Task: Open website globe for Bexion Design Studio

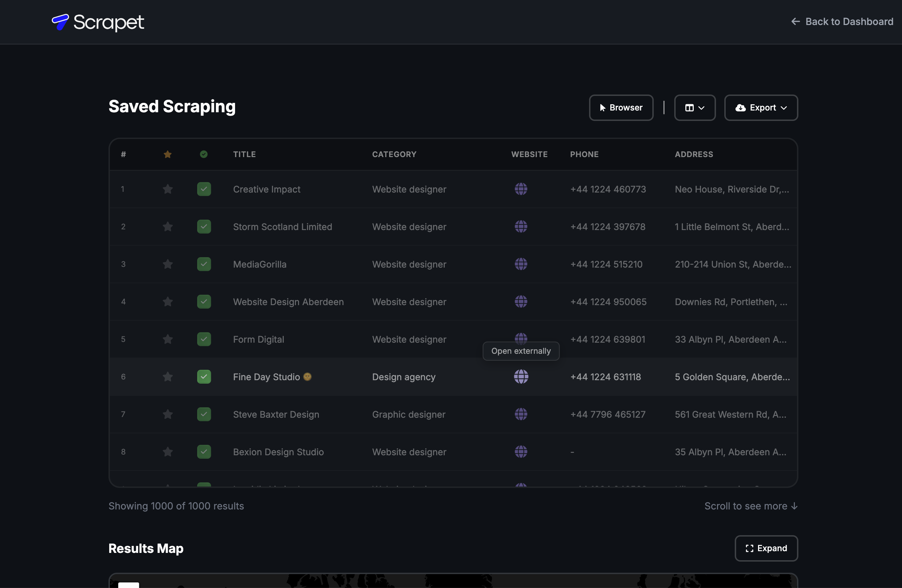Action: [x=521, y=451]
